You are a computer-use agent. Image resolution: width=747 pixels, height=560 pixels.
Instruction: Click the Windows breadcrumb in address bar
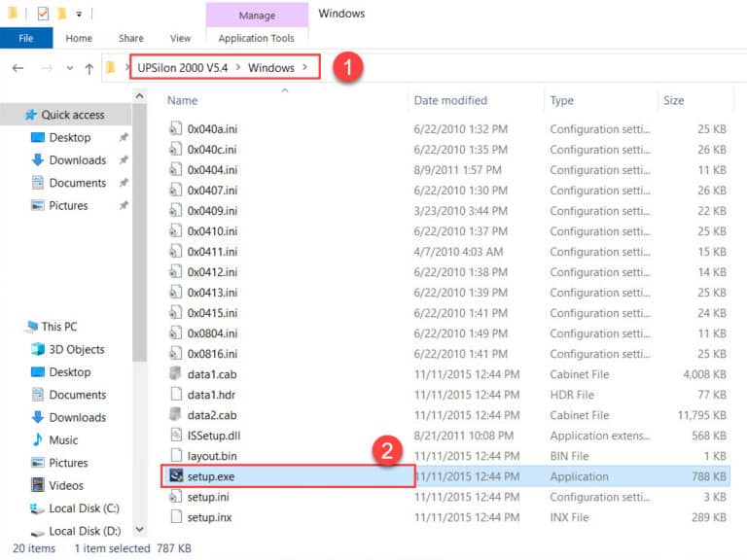point(271,68)
